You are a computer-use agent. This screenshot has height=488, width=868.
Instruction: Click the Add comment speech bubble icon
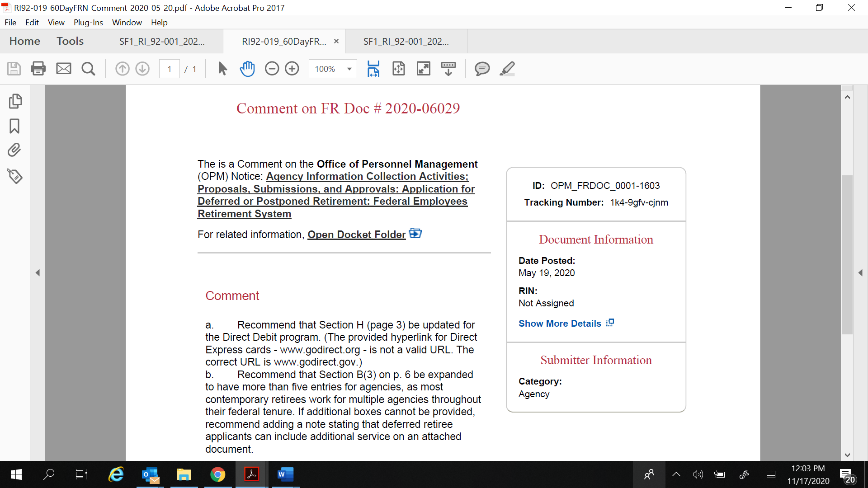482,69
